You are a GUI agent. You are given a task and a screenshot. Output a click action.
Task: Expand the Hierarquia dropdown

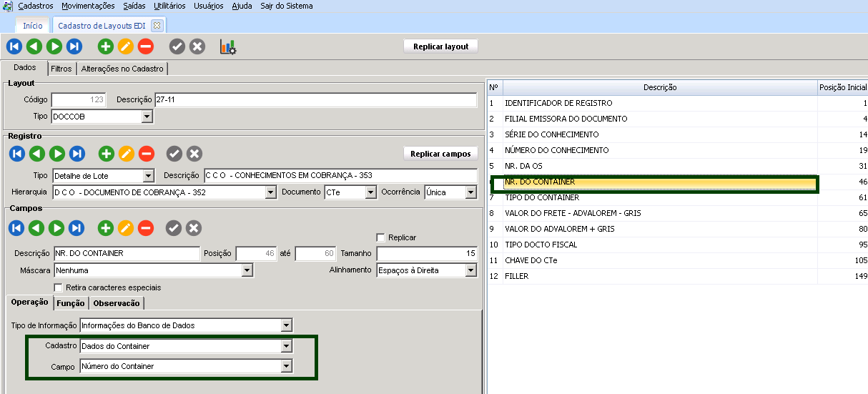(270, 192)
